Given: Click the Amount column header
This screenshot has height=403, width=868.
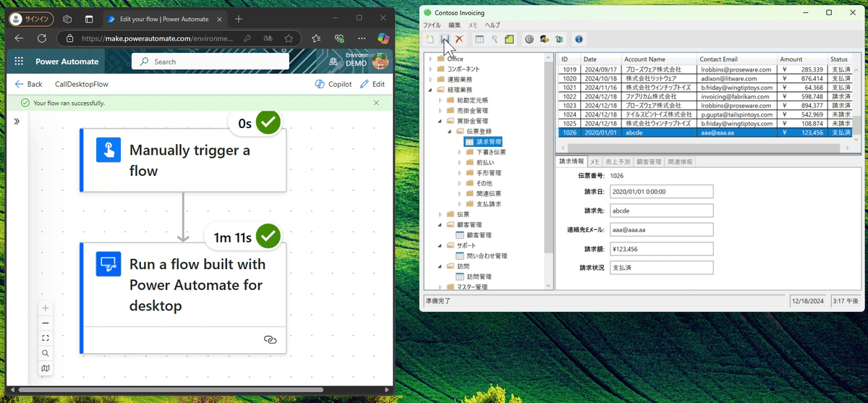Looking at the screenshot, I should pos(801,59).
